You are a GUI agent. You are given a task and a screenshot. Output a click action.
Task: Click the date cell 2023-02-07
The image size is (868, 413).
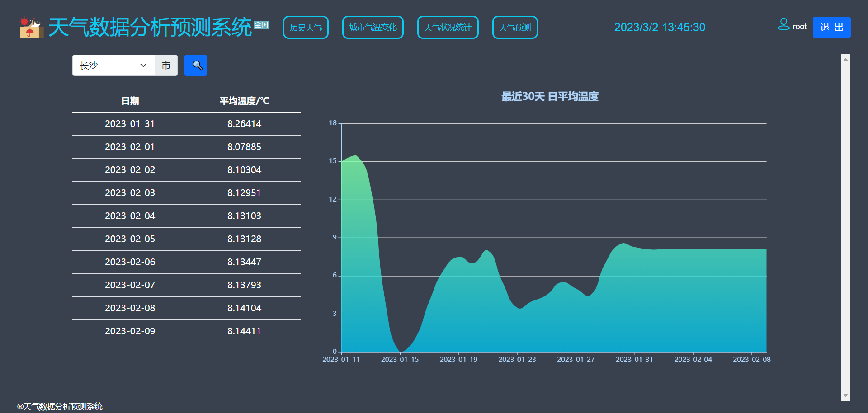tap(130, 285)
